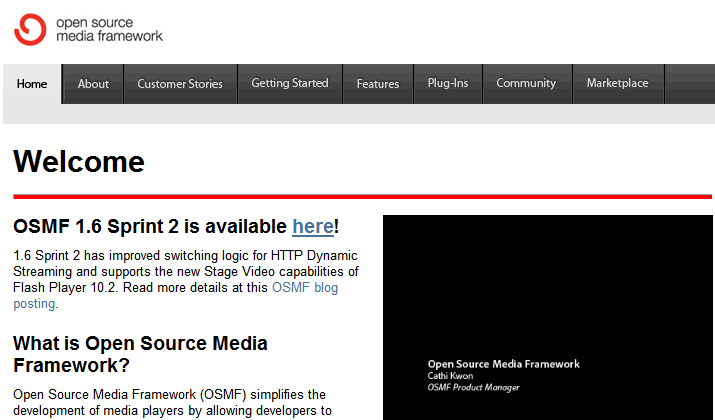Open the About menu item

(x=93, y=84)
